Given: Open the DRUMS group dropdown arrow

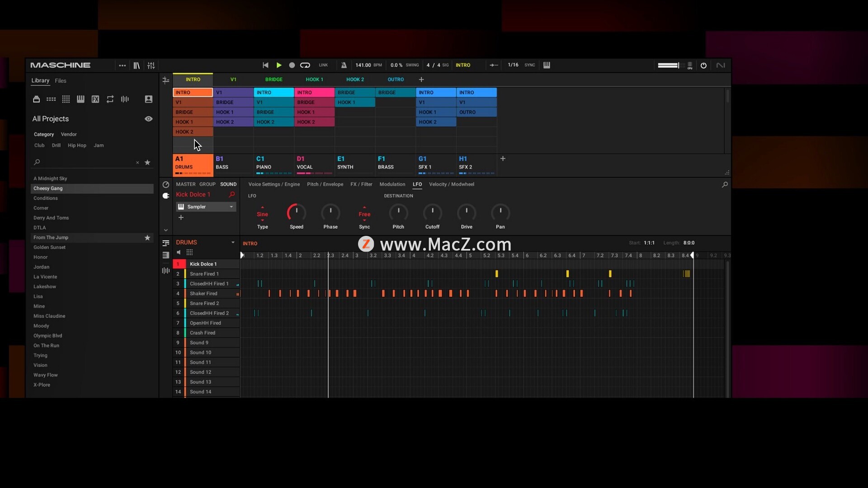Looking at the screenshot, I should [x=233, y=243].
